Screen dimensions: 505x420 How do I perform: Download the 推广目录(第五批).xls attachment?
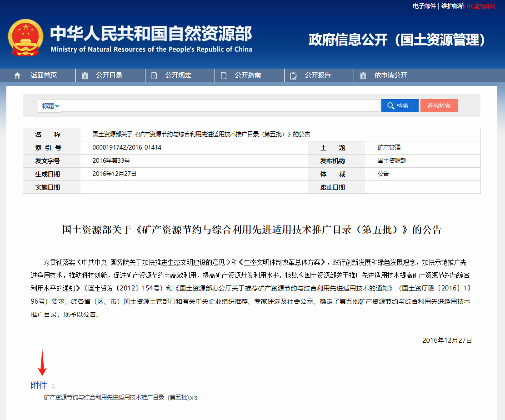[x=120, y=397]
